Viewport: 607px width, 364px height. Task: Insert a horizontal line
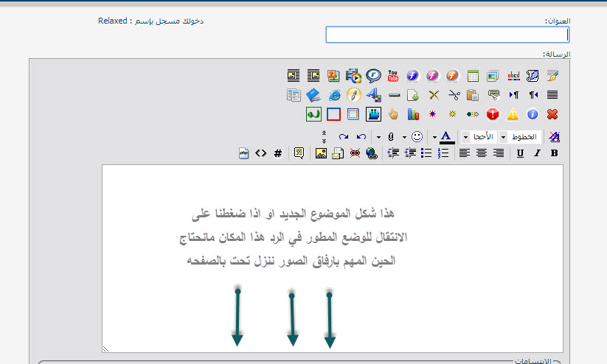(x=394, y=95)
